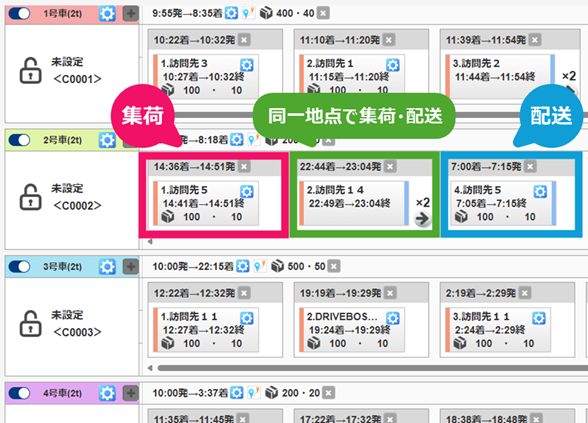The width and height of the screenshot is (588, 423).
Task: Open settings gear for 1号車(2t)
Action: click(x=107, y=14)
